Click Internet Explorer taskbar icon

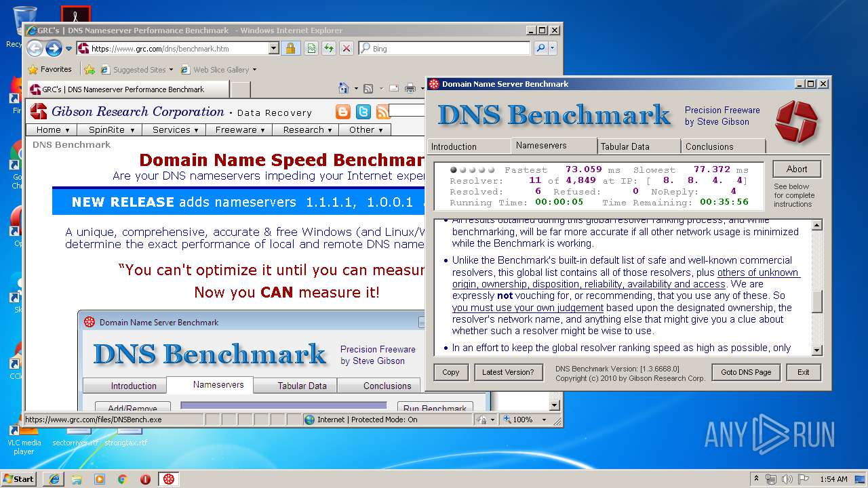pos(54,479)
